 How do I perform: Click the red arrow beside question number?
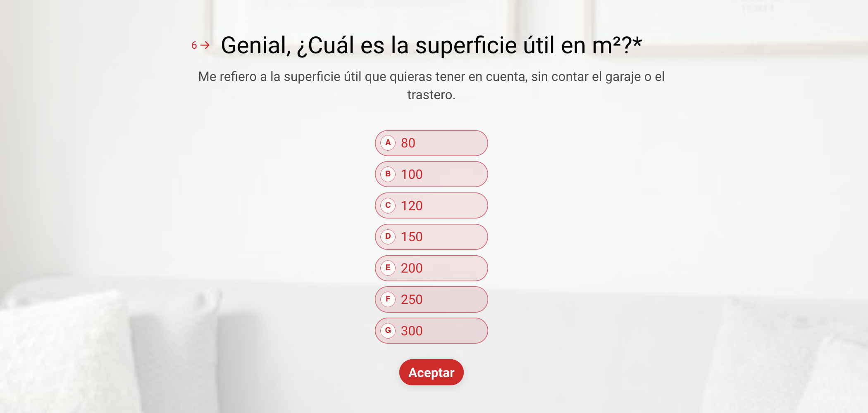[x=205, y=45]
